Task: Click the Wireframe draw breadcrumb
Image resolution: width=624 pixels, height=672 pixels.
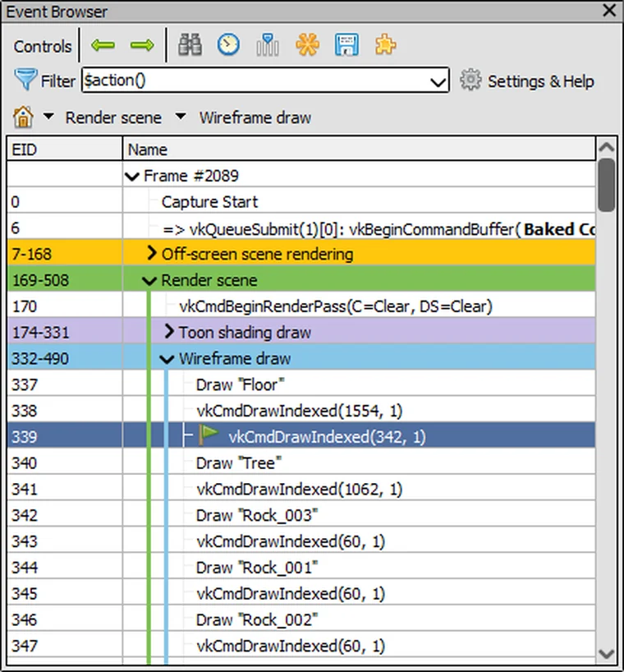Action: tap(255, 117)
